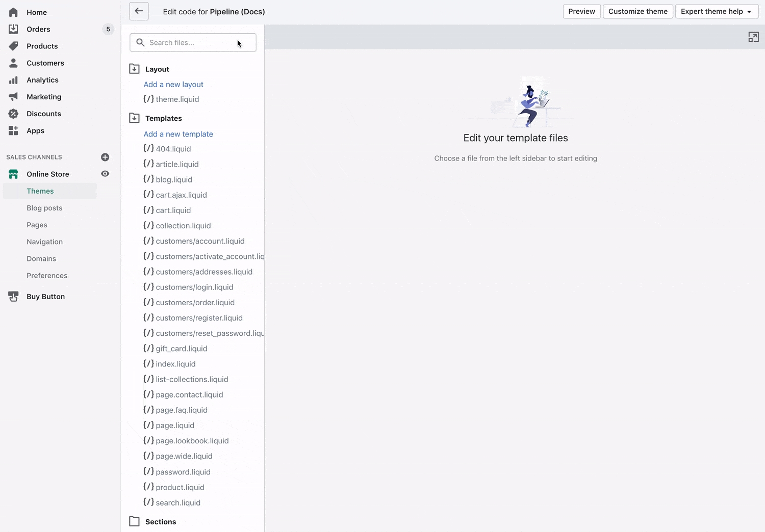The width and height of the screenshot is (765, 532).
Task: Open search.liquid template
Action: pos(172,502)
